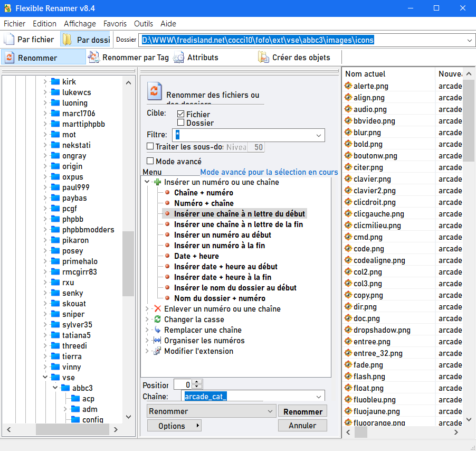Viewport: 476px width, 451px height.
Task: Click the green plus Insérer icon
Action: coord(157,182)
